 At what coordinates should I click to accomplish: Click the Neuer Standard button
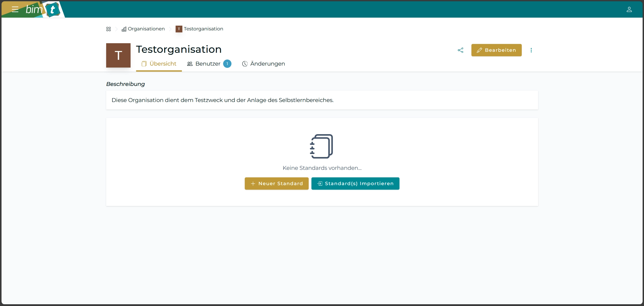click(x=276, y=184)
